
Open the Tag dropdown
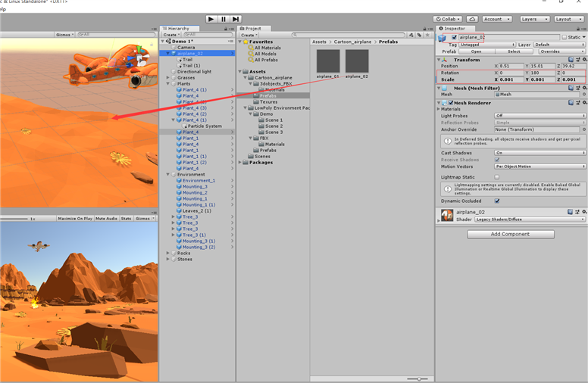coord(487,45)
